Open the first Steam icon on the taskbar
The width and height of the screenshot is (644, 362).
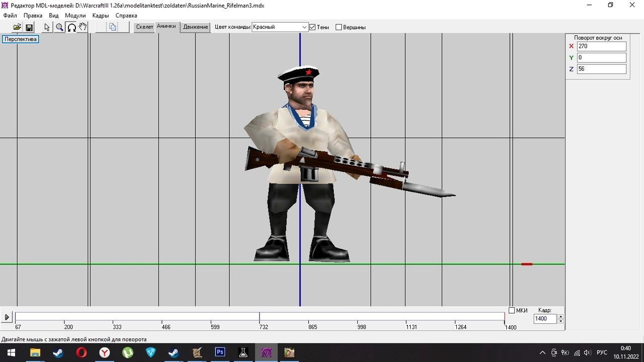(x=58, y=352)
